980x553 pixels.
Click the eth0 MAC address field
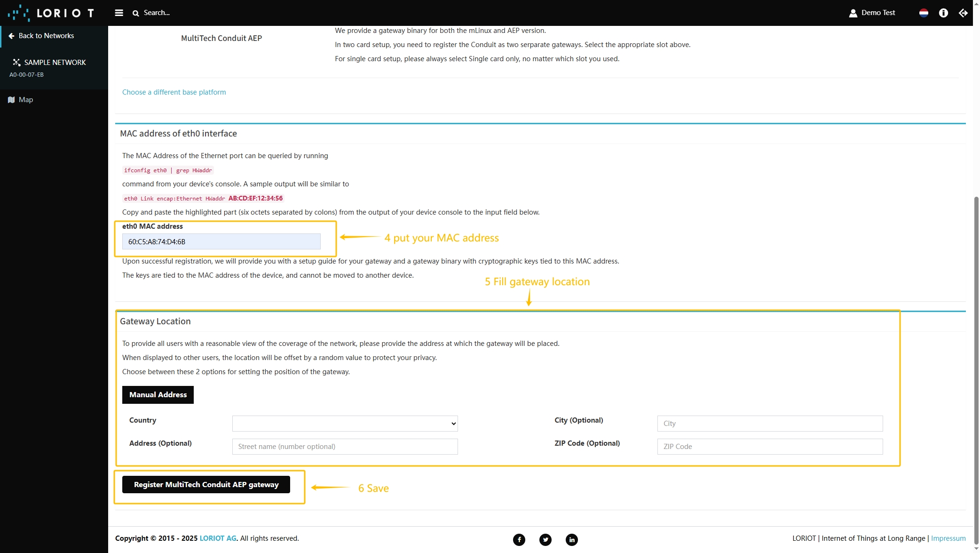(x=221, y=241)
